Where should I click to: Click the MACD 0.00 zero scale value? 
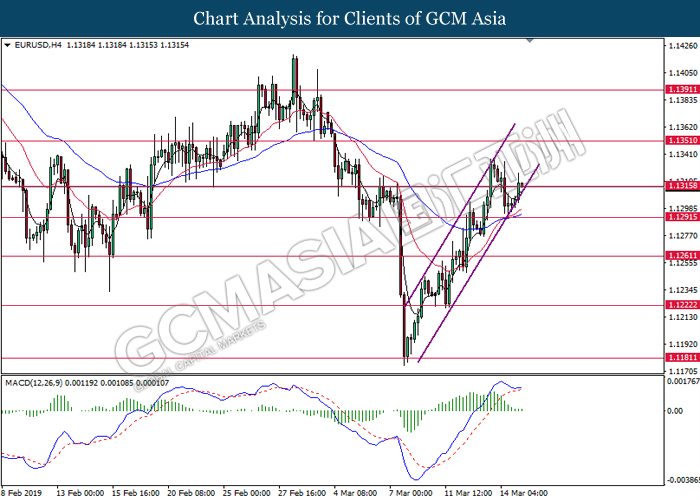click(675, 411)
